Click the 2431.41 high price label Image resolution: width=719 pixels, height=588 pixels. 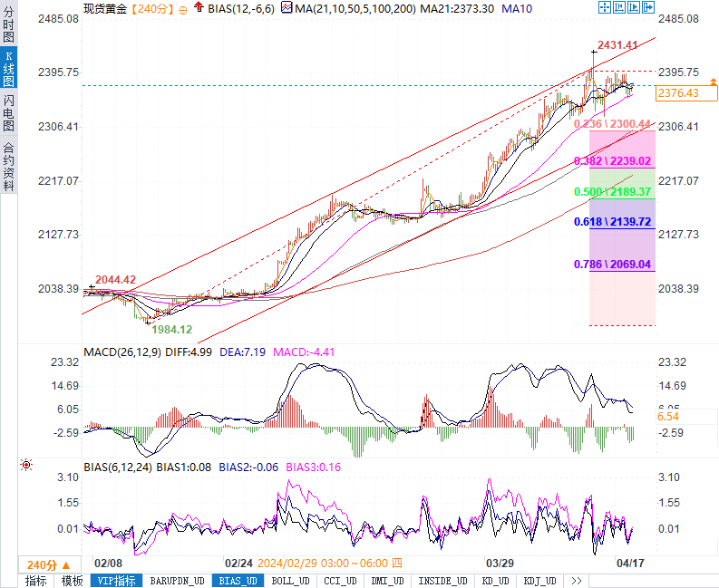(x=617, y=45)
